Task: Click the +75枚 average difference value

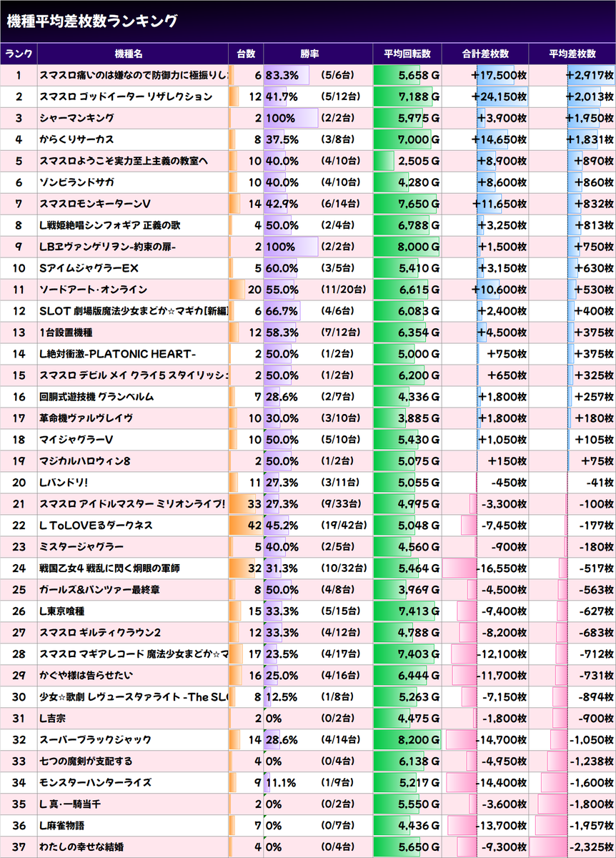Action: click(x=598, y=461)
